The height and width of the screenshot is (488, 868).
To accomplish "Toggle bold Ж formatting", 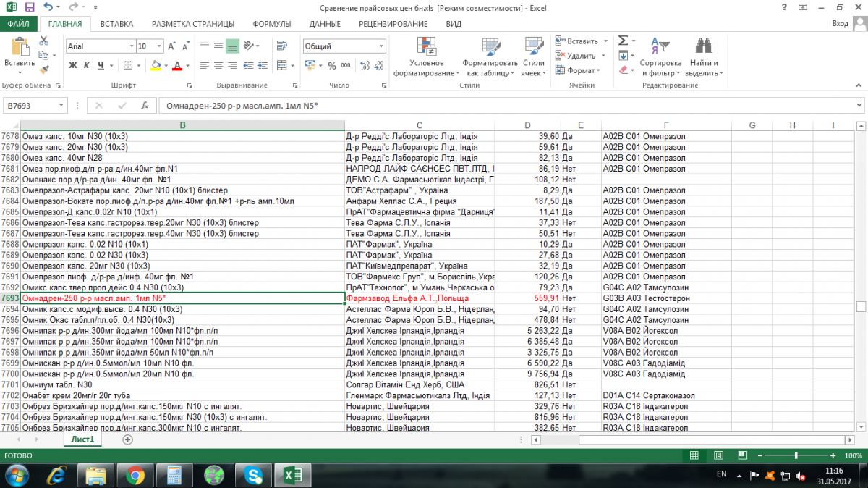I will 73,65.
